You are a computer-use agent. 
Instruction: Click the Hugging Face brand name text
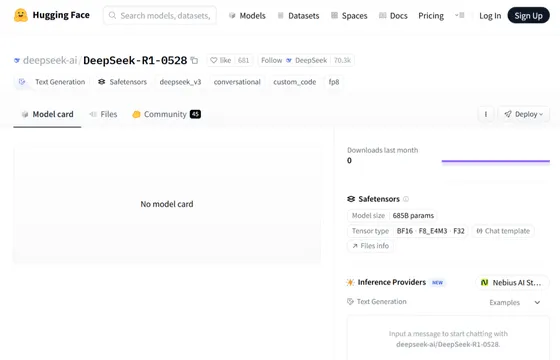point(61,15)
